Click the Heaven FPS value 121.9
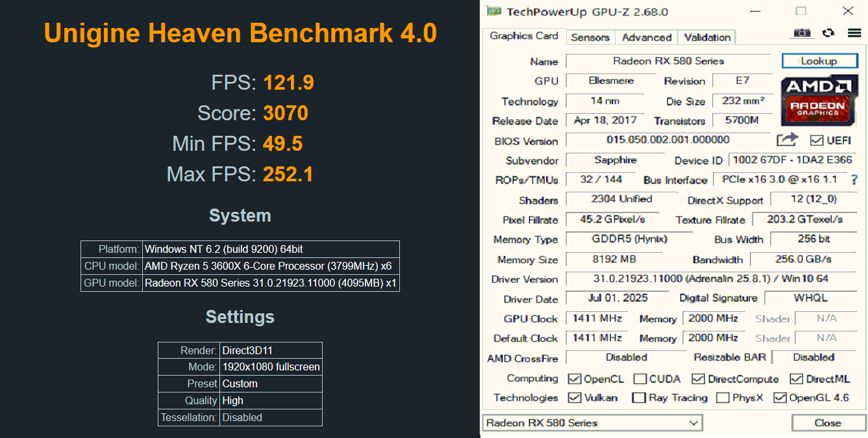868x438 pixels. (289, 83)
